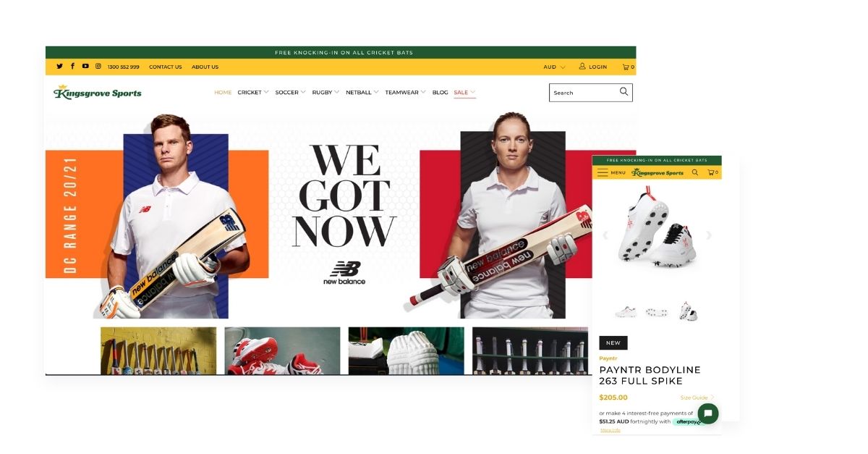Open the green chat bubble widget
This screenshot has height=454, width=868.
(708, 413)
